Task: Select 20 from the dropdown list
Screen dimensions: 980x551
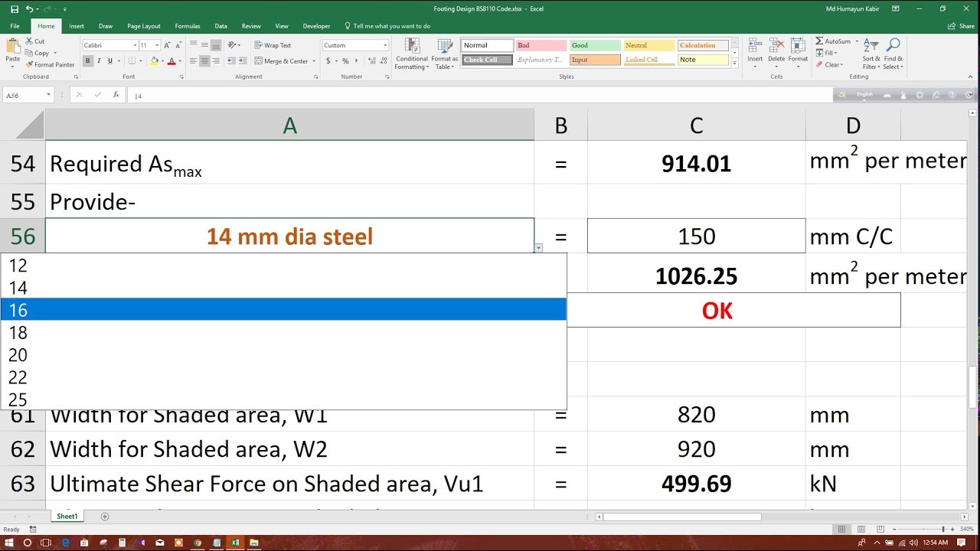Action: (283, 355)
